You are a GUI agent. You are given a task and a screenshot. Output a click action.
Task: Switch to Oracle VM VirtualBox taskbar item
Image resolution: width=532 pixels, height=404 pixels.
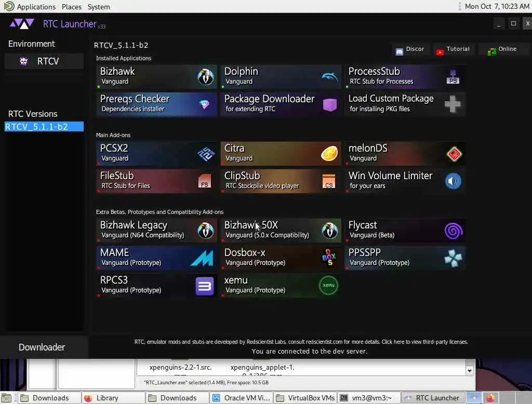242,398
